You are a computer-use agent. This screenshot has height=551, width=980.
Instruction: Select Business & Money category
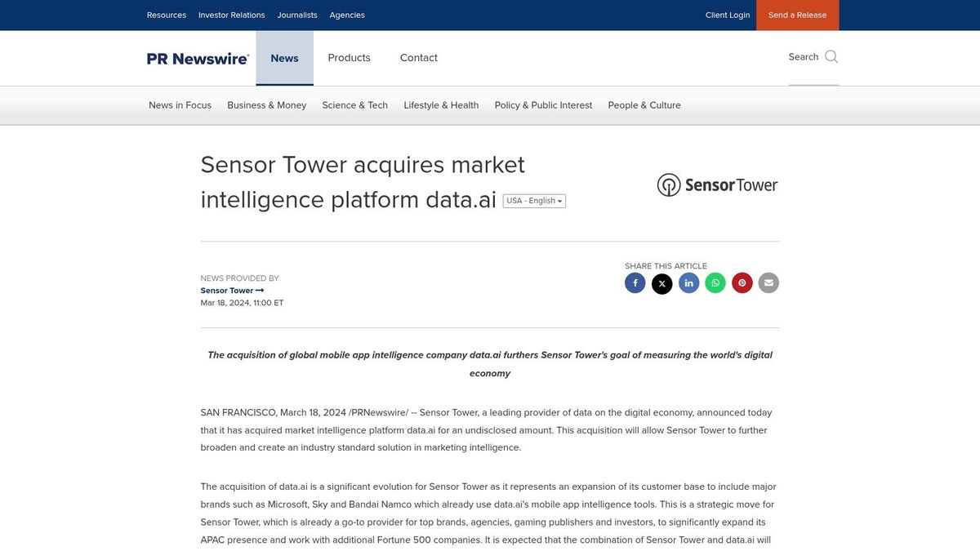tap(266, 104)
